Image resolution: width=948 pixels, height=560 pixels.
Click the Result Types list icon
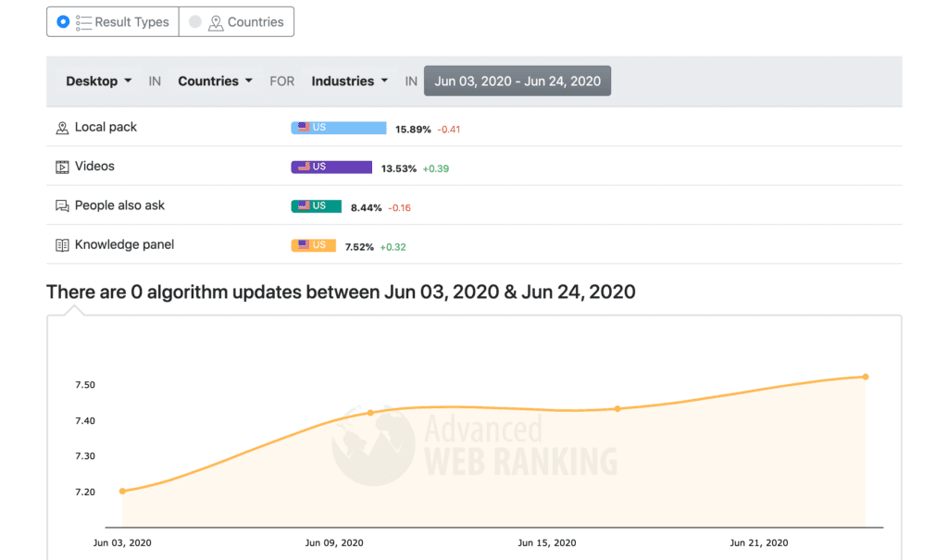pyautogui.click(x=83, y=22)
